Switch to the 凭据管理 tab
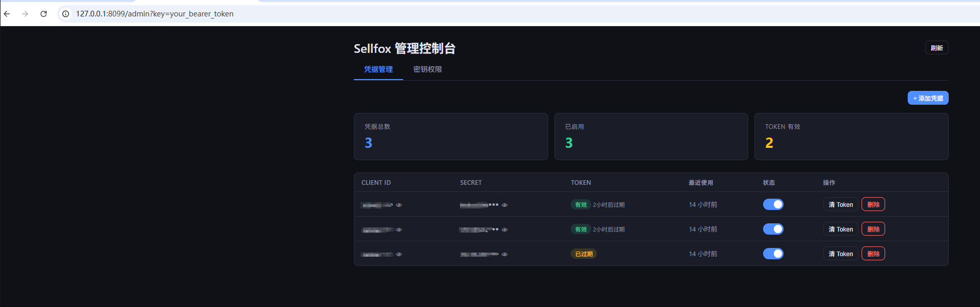This screenshot has width=980, height=307. pos(378,69)
